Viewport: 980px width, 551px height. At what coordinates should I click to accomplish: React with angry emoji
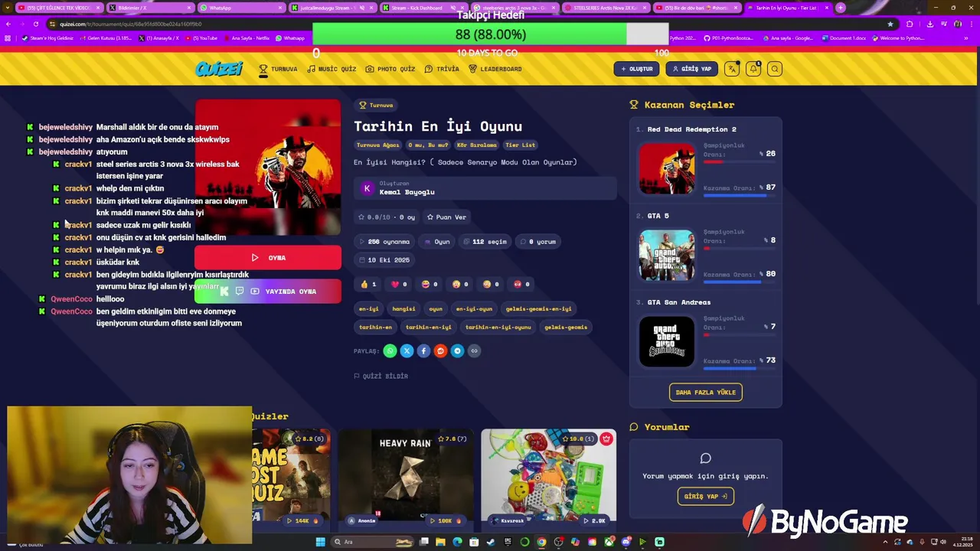point(521,284)
